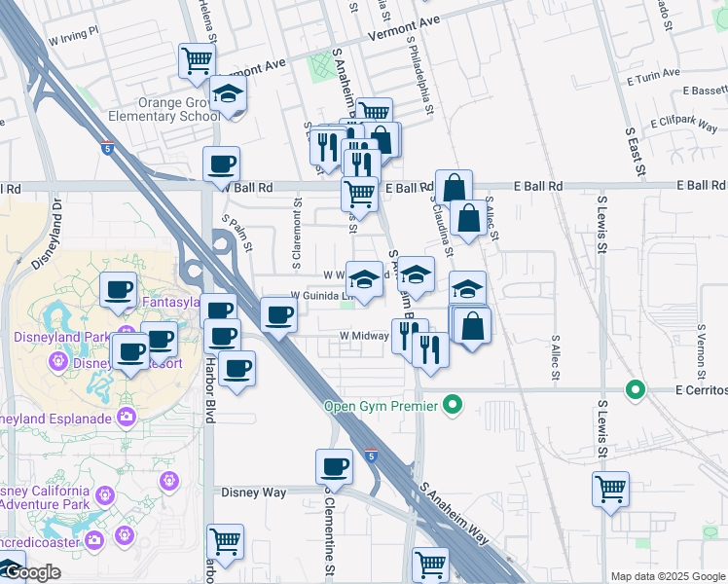The height and width of the screenshot is (584, 728).
Task: Click the S Philadelphia St street label
Action: tap(420, 75)
